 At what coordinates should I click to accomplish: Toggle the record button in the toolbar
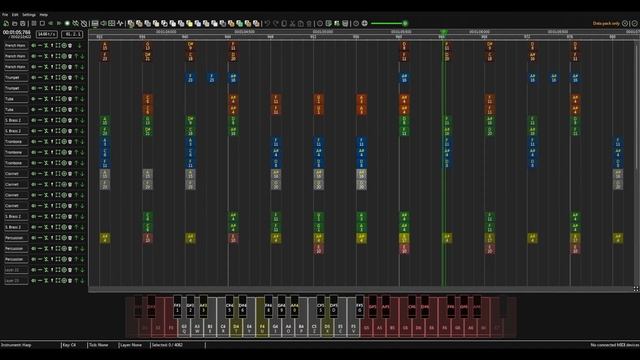click(67, 23)
